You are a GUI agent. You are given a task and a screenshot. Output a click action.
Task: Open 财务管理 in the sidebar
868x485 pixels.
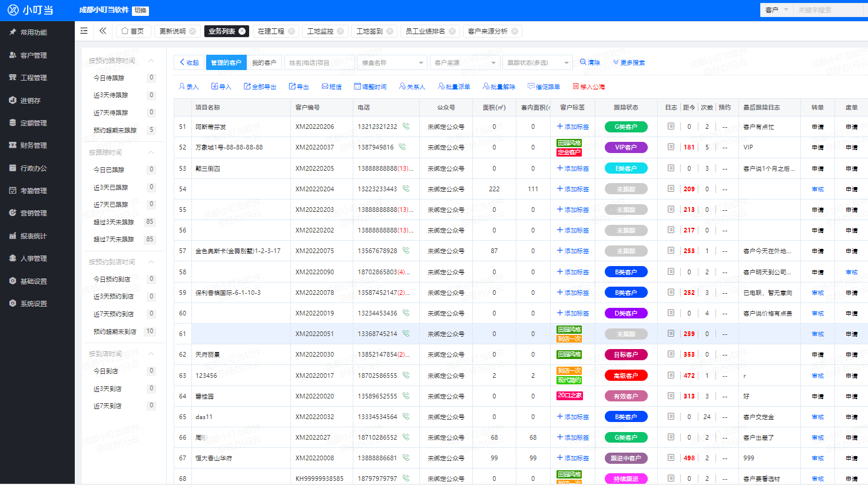pyautogui.click(x=34, y=145)
